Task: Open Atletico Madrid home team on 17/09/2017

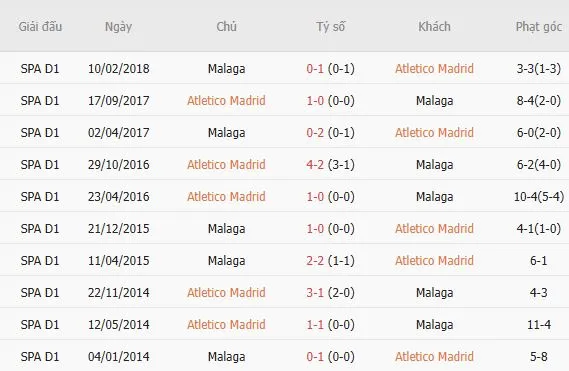Action: tap(226, 101)
